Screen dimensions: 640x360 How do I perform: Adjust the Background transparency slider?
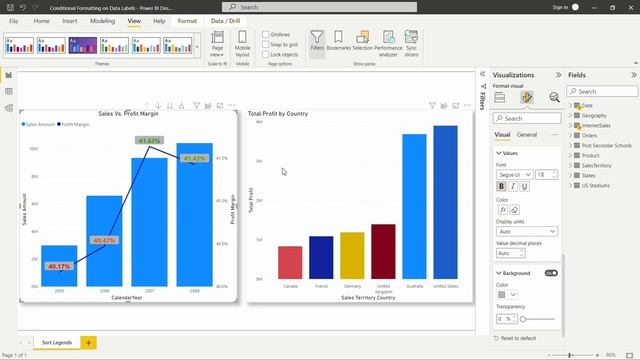523,319
